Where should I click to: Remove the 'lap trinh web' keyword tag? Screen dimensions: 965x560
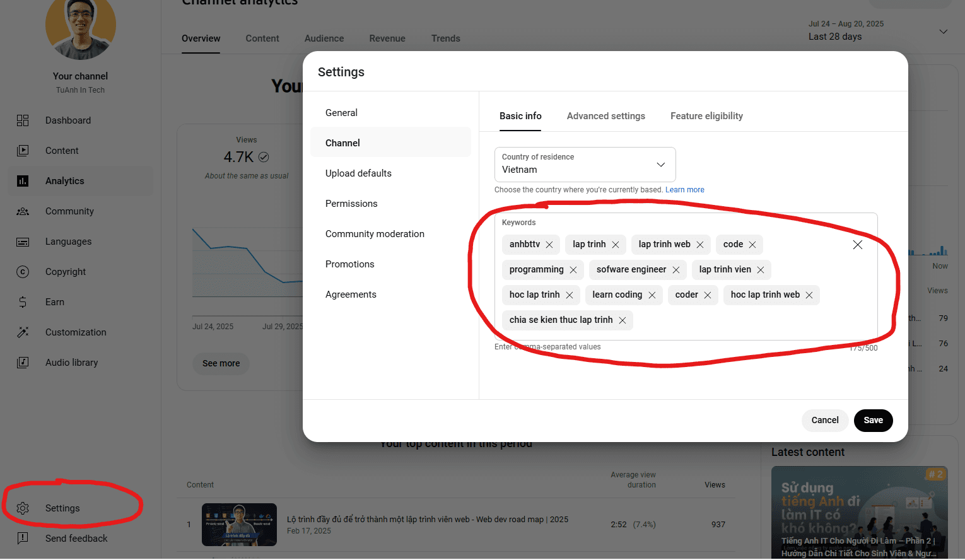700,245
